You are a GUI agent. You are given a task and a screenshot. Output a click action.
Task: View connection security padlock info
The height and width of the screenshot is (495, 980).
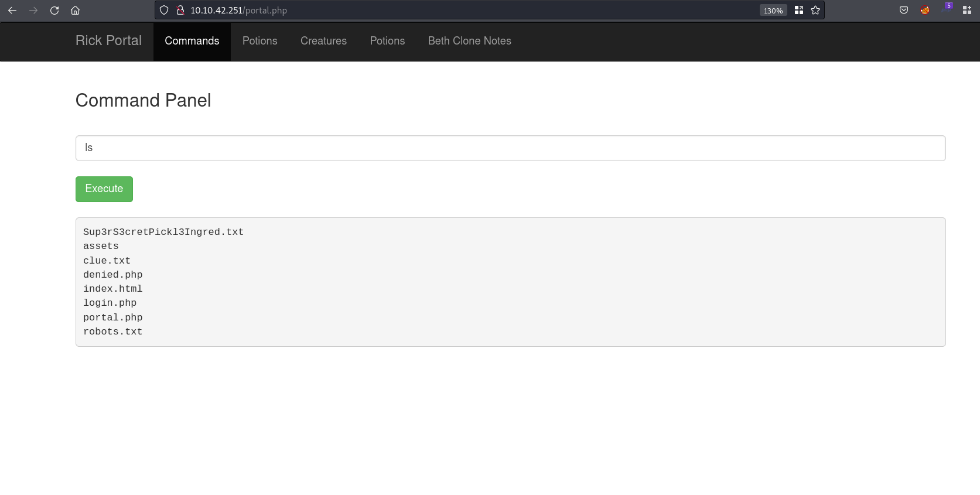[180, 11]
